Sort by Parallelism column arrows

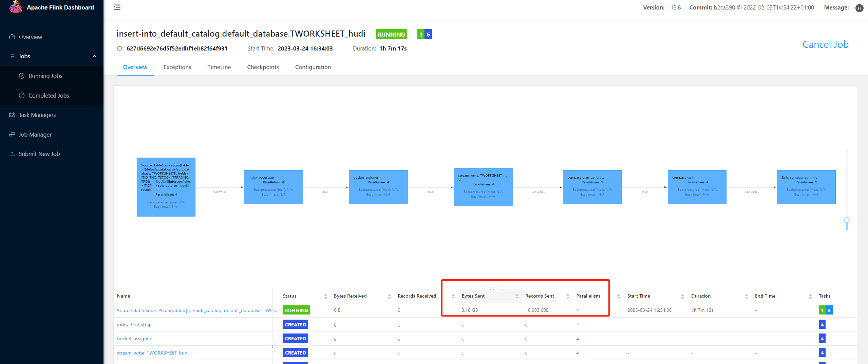tap(619, 296)
